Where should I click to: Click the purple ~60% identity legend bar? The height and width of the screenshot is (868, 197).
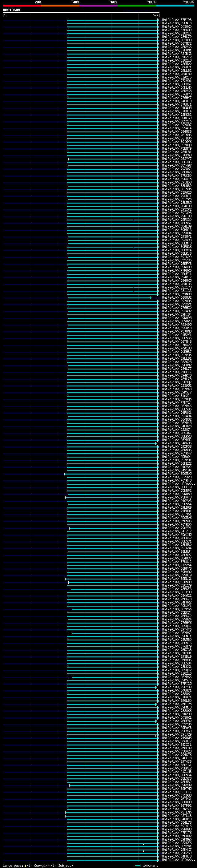click(98, 6)
